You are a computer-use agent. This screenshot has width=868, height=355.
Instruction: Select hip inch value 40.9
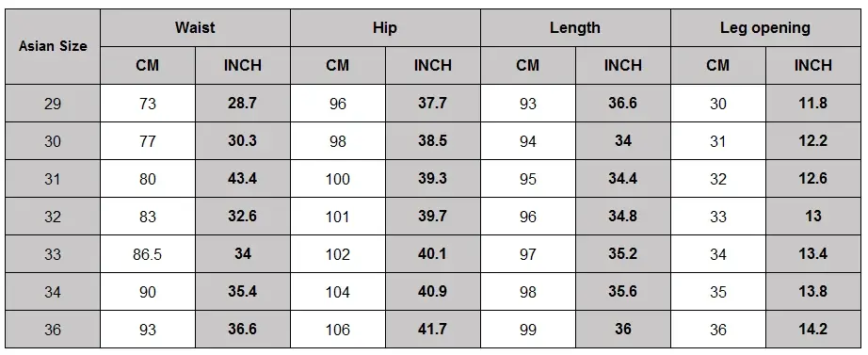[433, 292]
